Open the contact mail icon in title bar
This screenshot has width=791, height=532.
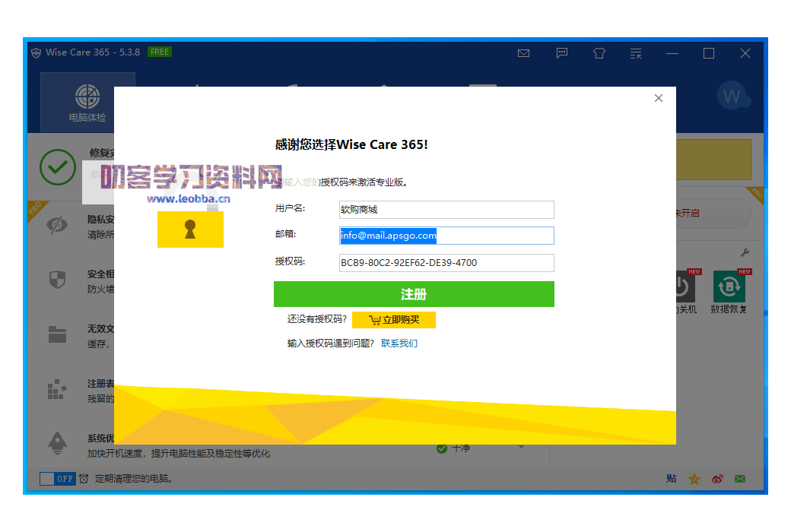[x=523, y=53]
